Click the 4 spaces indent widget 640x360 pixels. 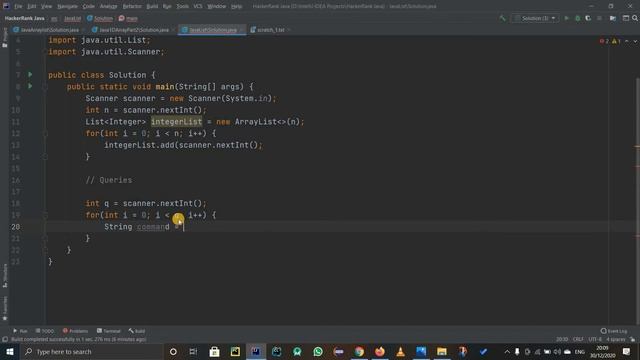coord(616,339)
